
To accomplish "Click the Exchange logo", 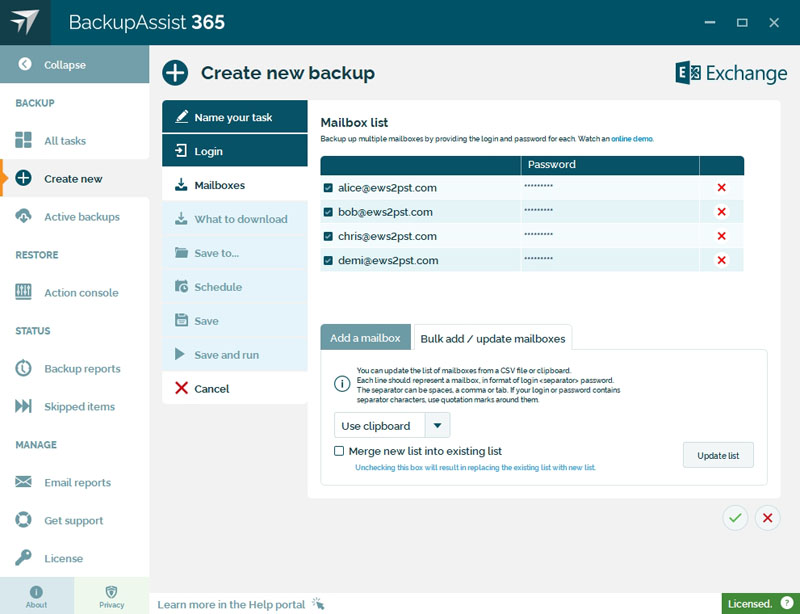I will [731, 73].
